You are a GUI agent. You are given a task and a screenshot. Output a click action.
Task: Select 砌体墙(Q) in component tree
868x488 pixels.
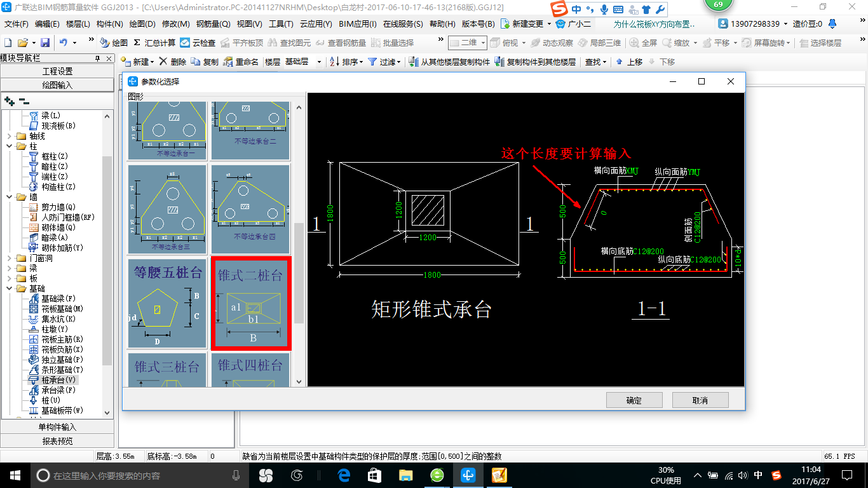click(x=58, y=227)
